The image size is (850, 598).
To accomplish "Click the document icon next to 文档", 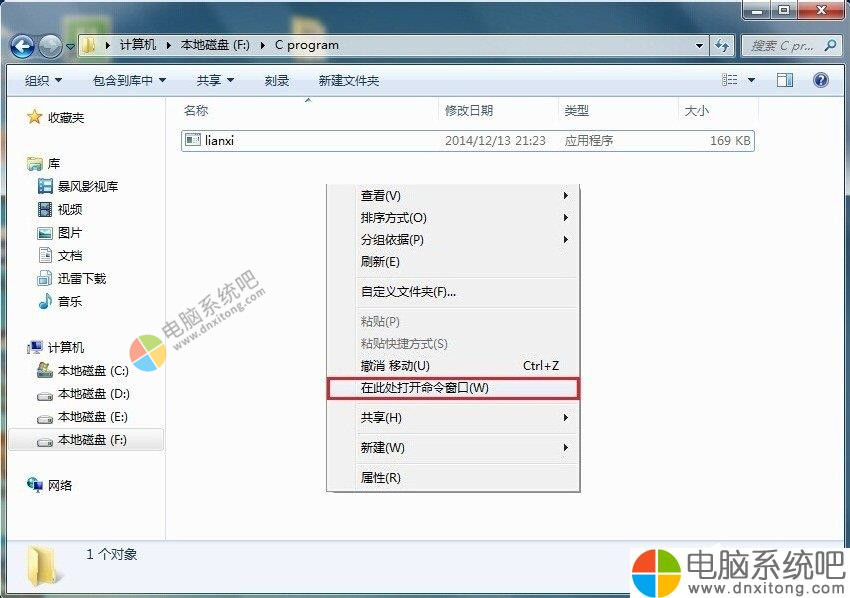I will 46,255.
